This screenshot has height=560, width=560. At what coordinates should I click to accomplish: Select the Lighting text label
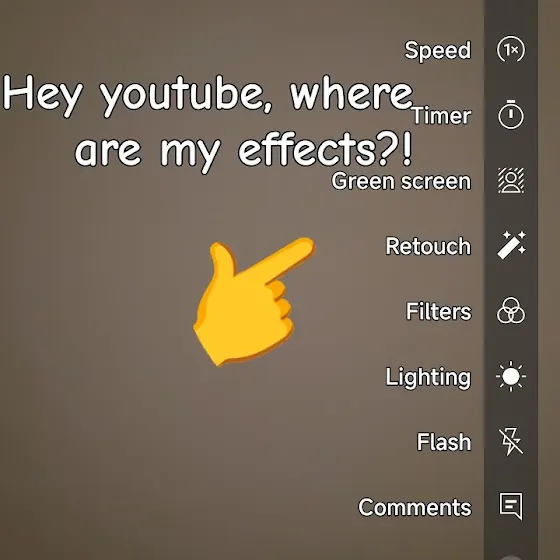[x=428, y=378]
